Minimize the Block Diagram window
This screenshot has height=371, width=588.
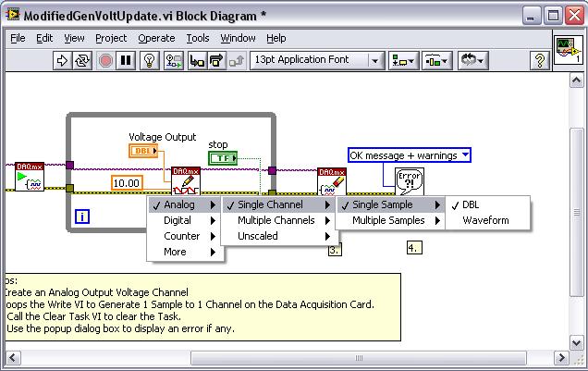tap(532, 16)
